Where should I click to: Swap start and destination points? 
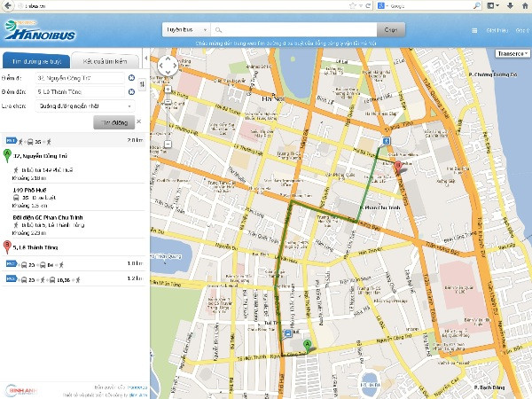144,83
